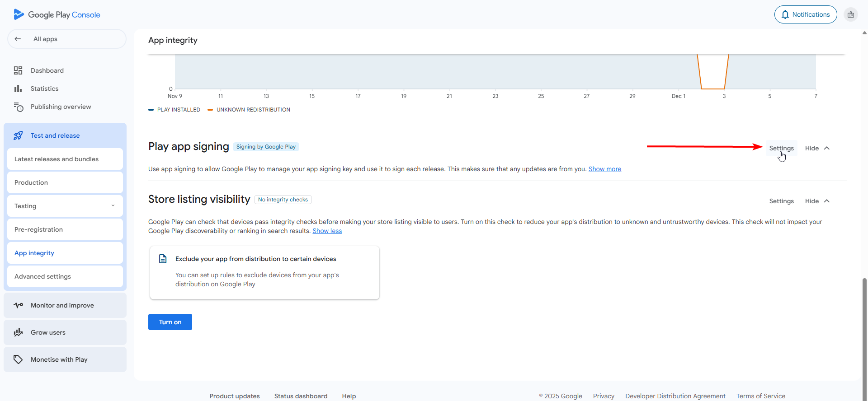868x401 pixels.
Task: Click the Monetise with Play tag icon
Action: click(x=18, y=359)
